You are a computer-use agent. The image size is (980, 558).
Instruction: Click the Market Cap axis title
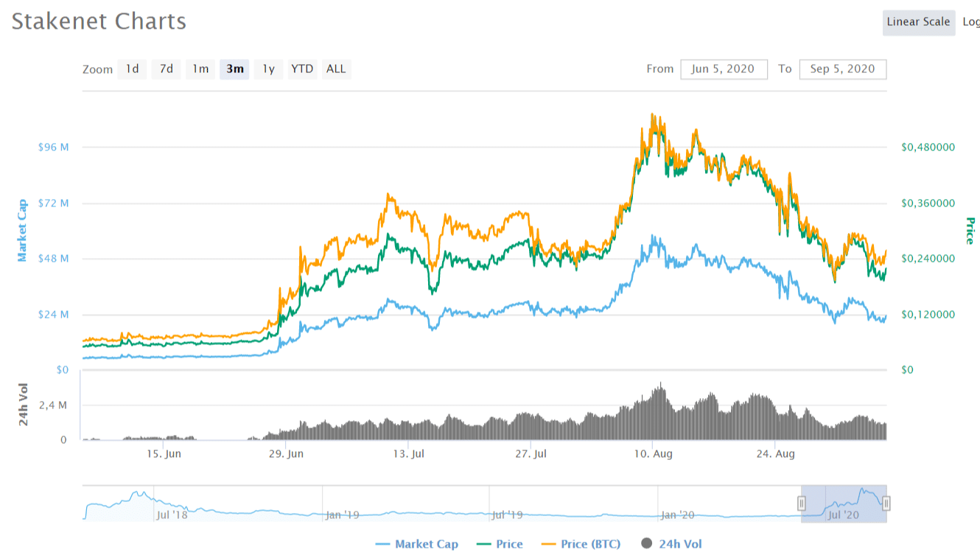click(23, 231)
